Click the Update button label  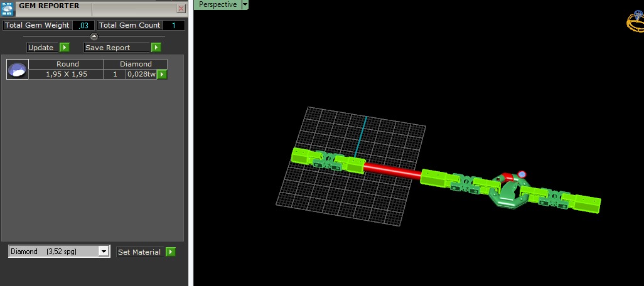[43, 48]
